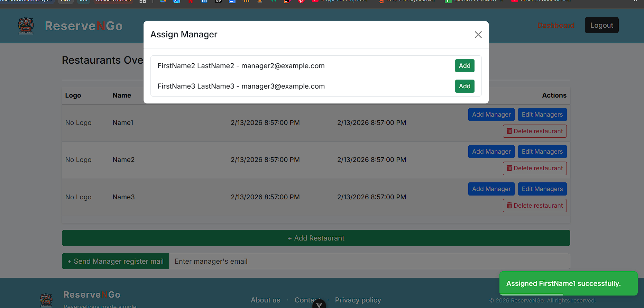This screenshot has width=644, height=308.
Task: Open Add Manager for restaurant Name1
Action: (491, 115)
